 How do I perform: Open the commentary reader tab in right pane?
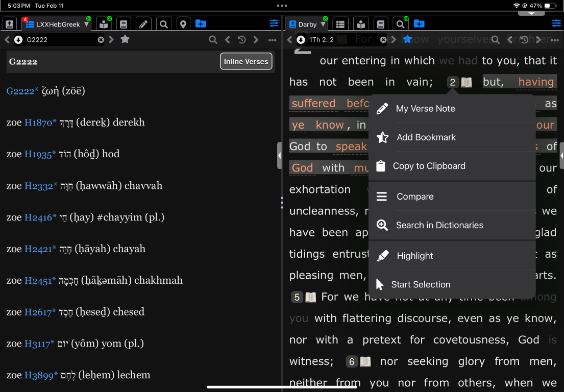(x=360, y=24)
